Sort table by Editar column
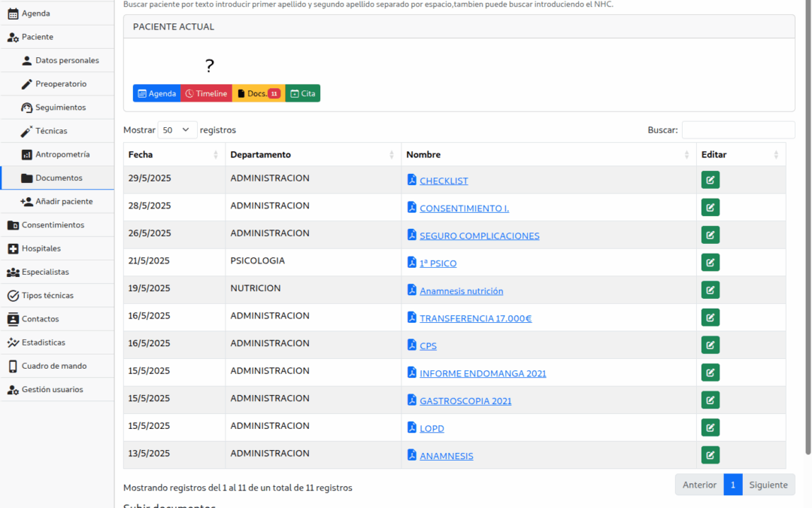 click(x=741, y=154)
